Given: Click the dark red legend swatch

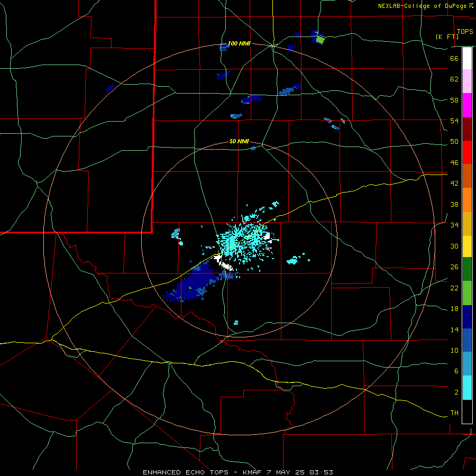Looking at the screenshot, I should click(467, 129).
